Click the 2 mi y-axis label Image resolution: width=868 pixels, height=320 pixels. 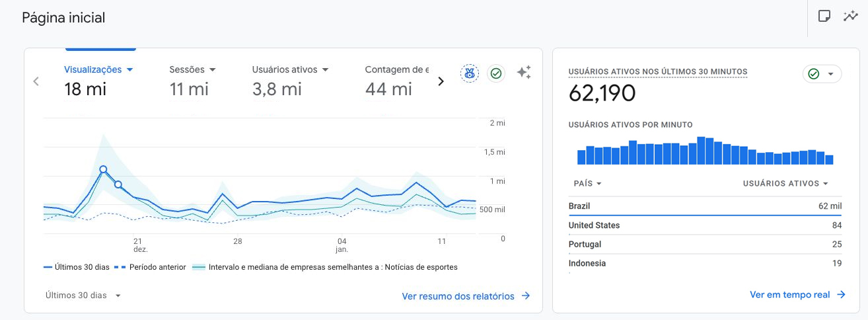pyautogui.click(x=497, y=123)
